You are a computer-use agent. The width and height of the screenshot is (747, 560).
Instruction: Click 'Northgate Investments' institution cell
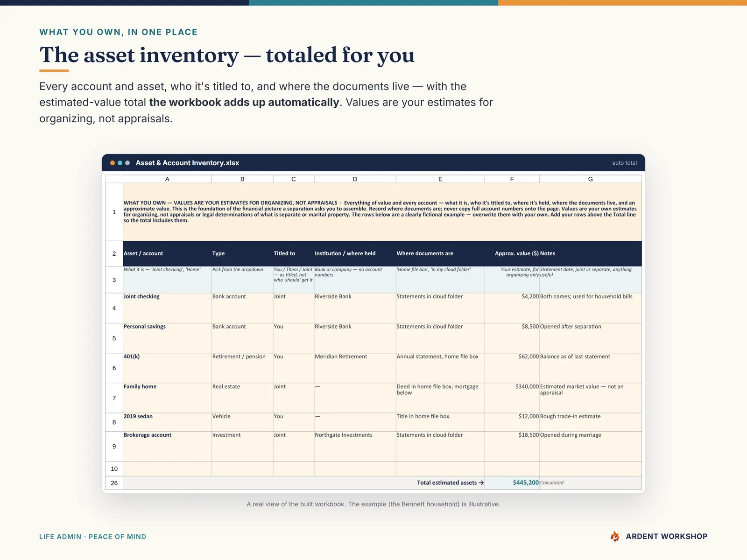355,447
